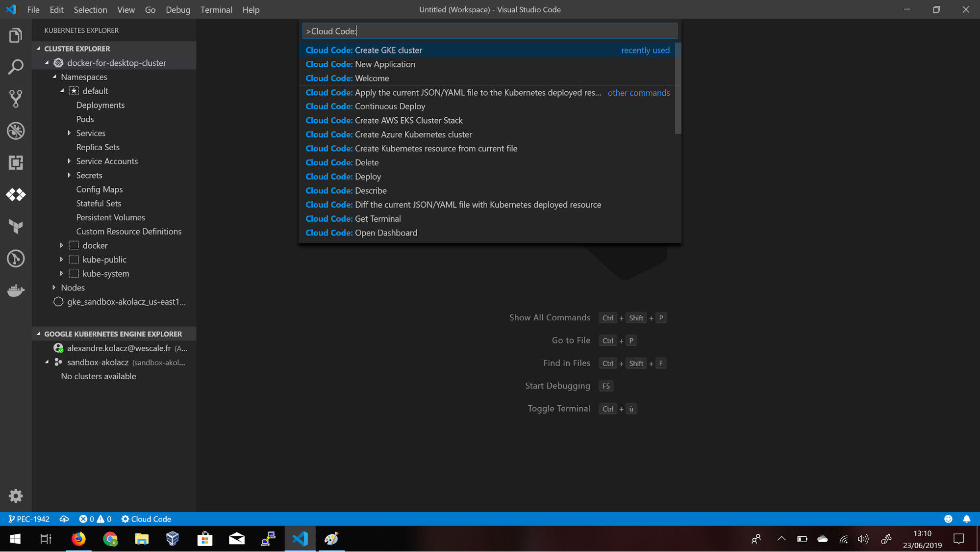
Task: Click the Cloud Code status bar item
Action: pos(146,519)
